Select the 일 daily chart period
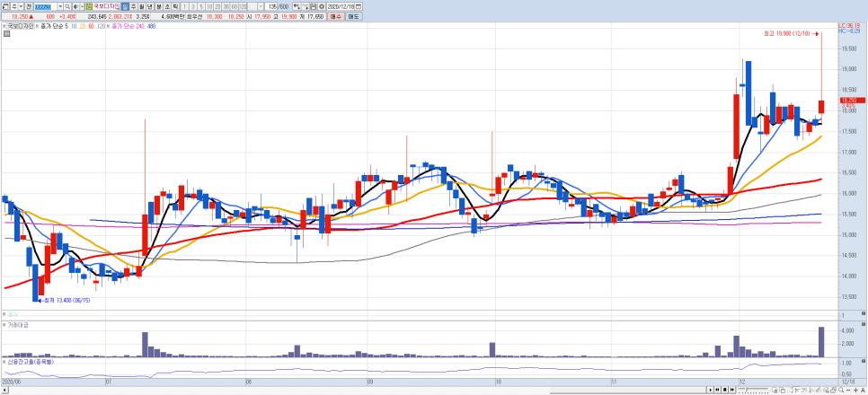Image resolution: width=868 pixels, height=395 pixels. [125, 6]
